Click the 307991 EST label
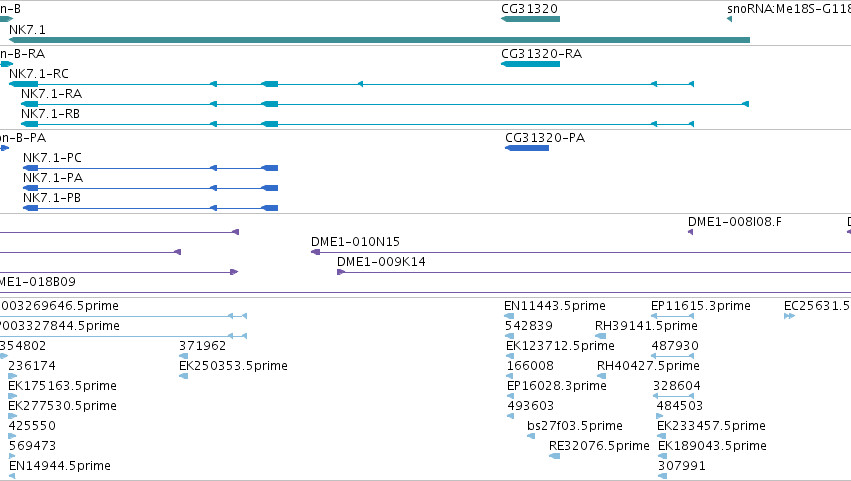 (682, 467)
